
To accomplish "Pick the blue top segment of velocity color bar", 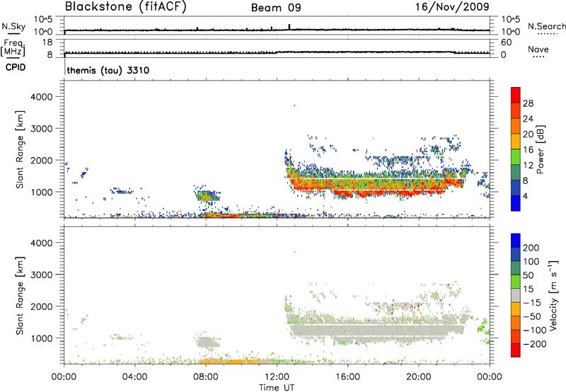I will click(x=516, y=241).
